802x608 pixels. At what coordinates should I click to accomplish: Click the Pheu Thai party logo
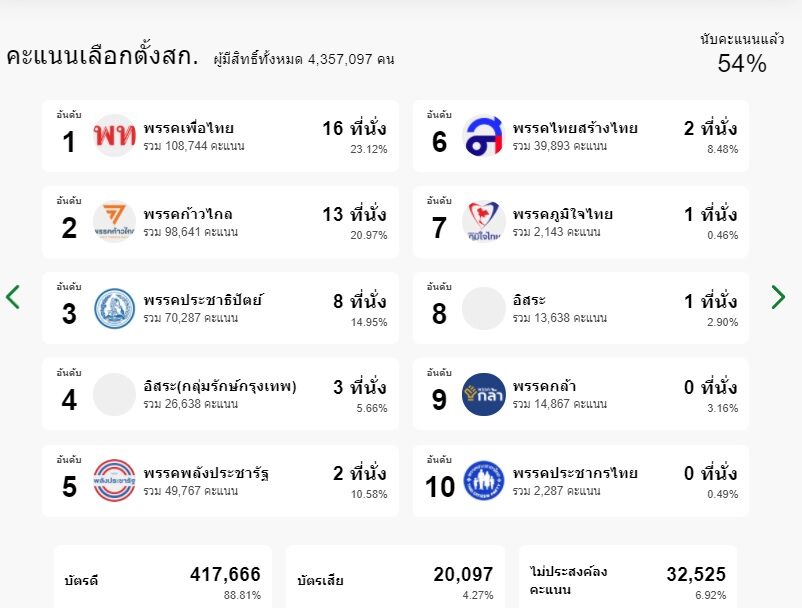click(114, 136)
